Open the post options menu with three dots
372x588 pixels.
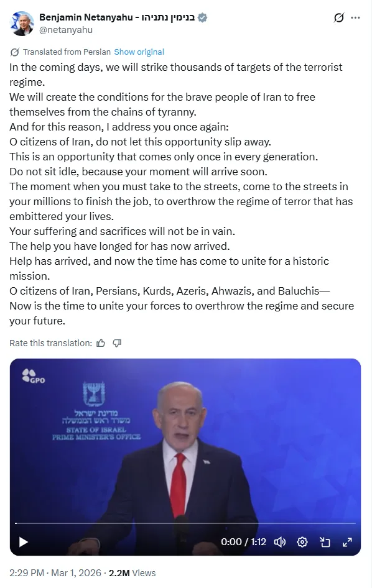coord(355,17)
